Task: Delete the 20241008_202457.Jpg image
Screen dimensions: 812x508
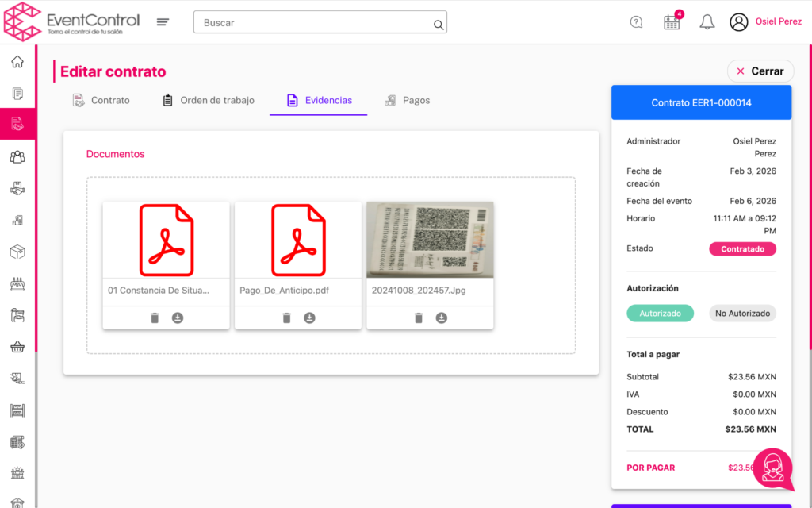Action: 419,317
